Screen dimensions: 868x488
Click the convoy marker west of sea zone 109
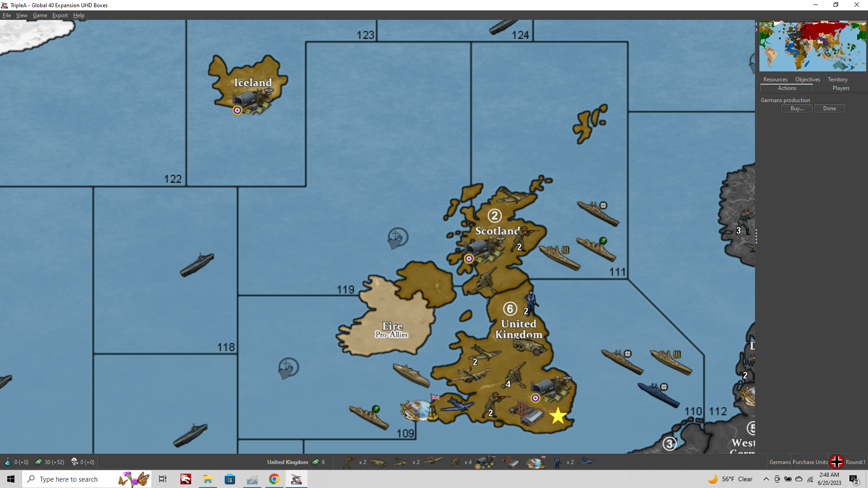[288, 368]
